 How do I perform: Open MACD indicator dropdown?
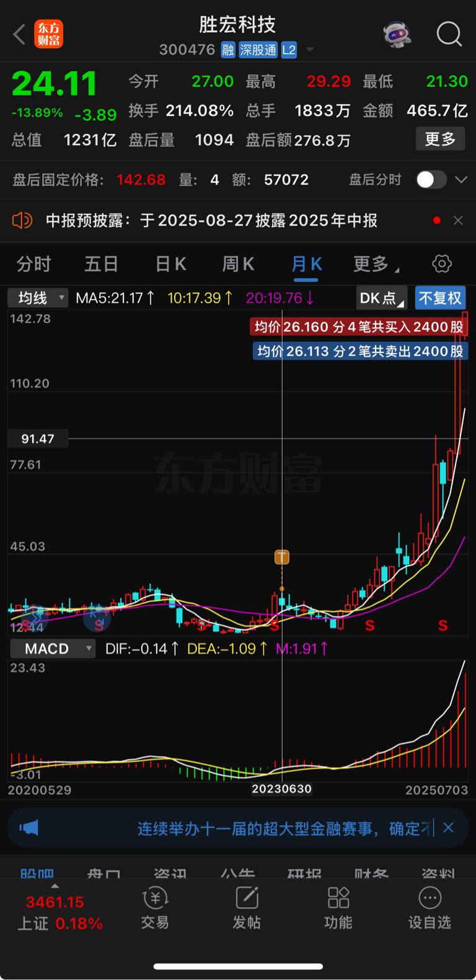(x=53, y=649)
